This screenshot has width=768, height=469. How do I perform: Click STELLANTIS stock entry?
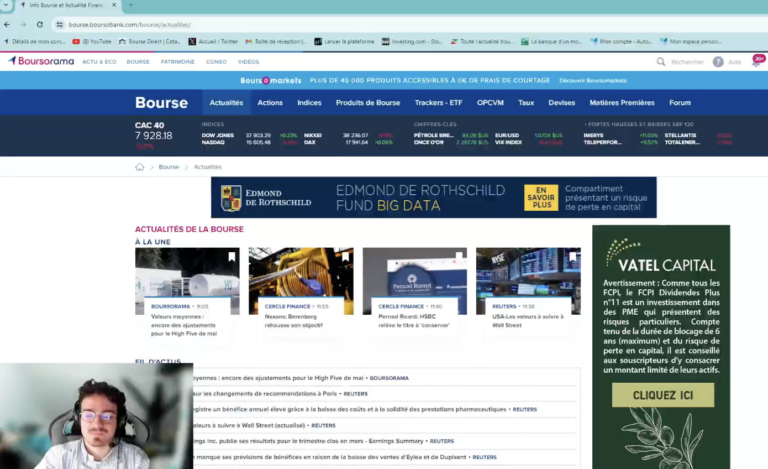[698, 135]
